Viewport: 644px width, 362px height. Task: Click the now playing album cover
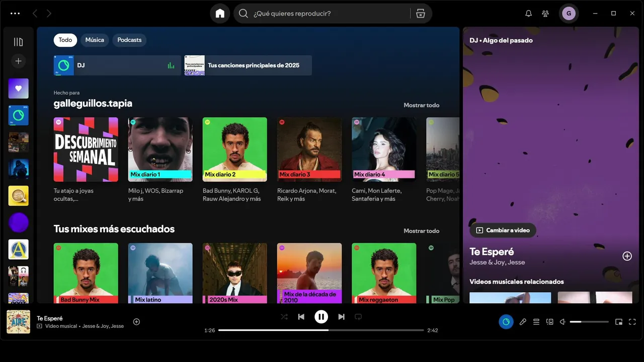19,322
